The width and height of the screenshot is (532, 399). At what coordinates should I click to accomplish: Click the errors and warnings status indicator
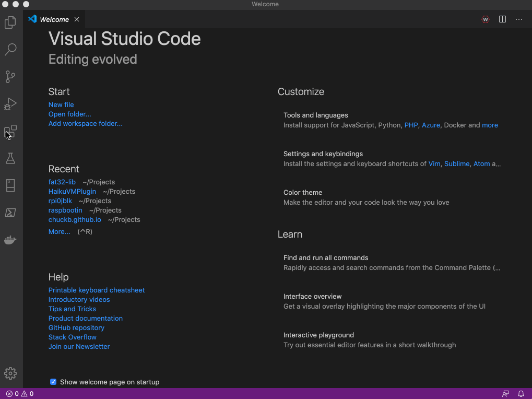tap(20, 394)
